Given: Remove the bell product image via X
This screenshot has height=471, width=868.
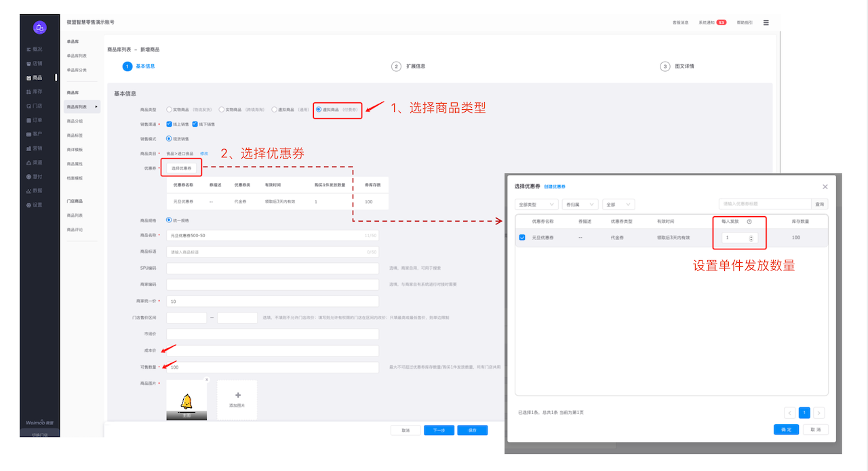Looking at the screenshot, I should [207, 380].
